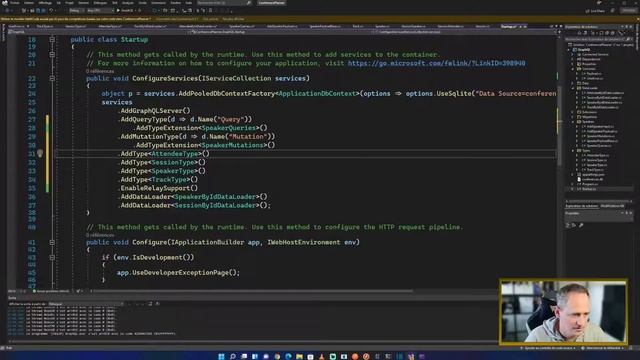Click the wrench Properties icon in Solution Explorer toolbar
This screenshot has width=640, height=360.
point(620,33)
